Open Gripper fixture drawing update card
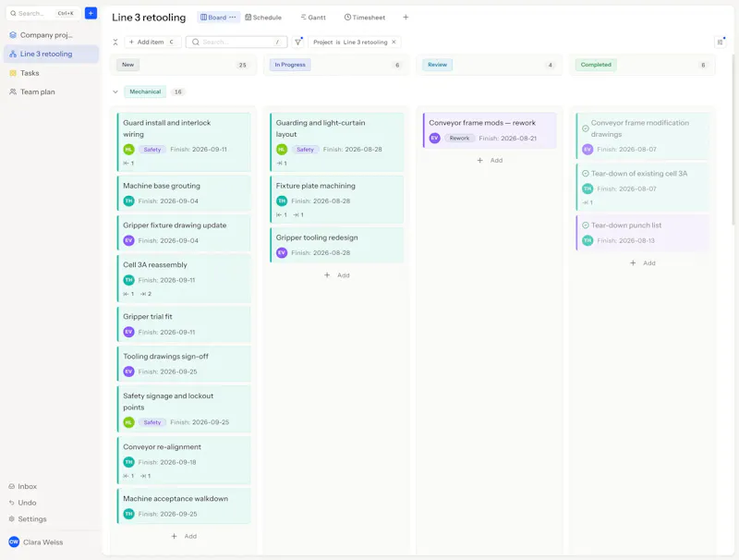 pos(184,233)
